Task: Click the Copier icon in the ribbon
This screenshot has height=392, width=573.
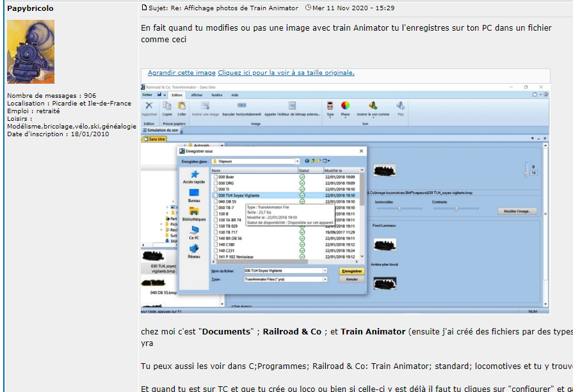Action: tap(167, 106)
